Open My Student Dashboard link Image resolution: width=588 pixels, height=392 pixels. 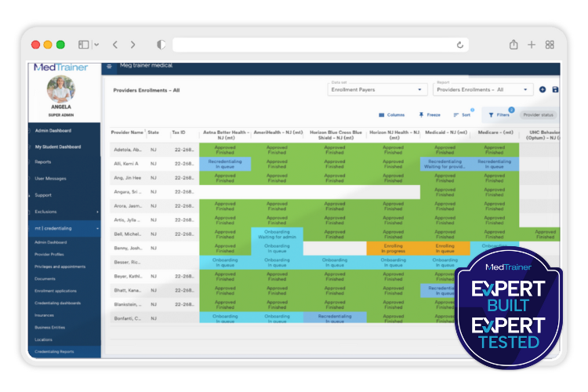(58, 147)
